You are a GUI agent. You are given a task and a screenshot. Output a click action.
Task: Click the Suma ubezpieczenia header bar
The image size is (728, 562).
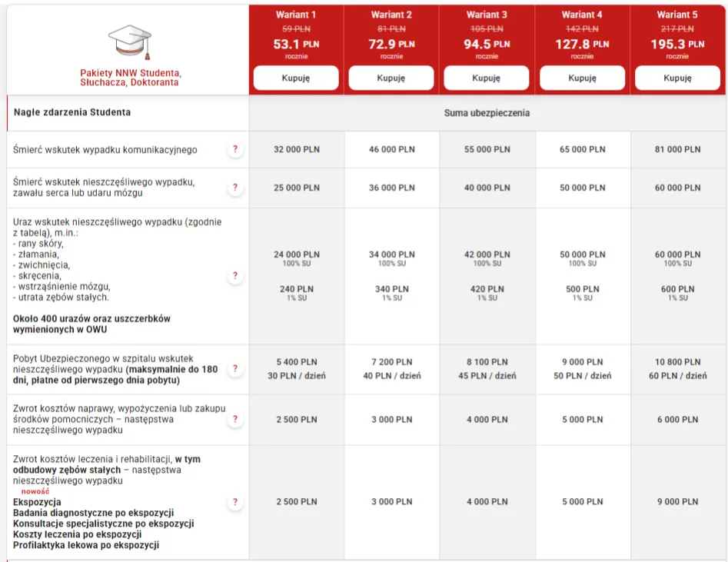click(x=487, y=113)
